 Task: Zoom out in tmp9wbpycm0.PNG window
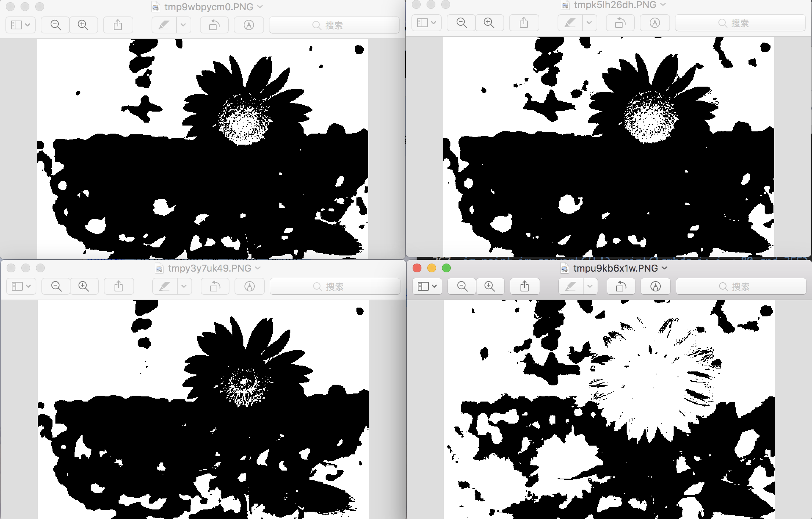click(55, 25)
